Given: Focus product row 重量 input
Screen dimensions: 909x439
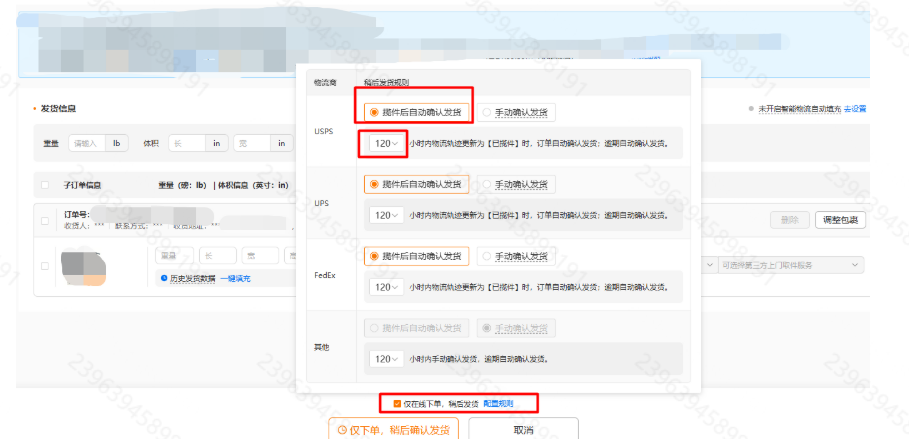Looking at the screenshot, I should (174, 256).
